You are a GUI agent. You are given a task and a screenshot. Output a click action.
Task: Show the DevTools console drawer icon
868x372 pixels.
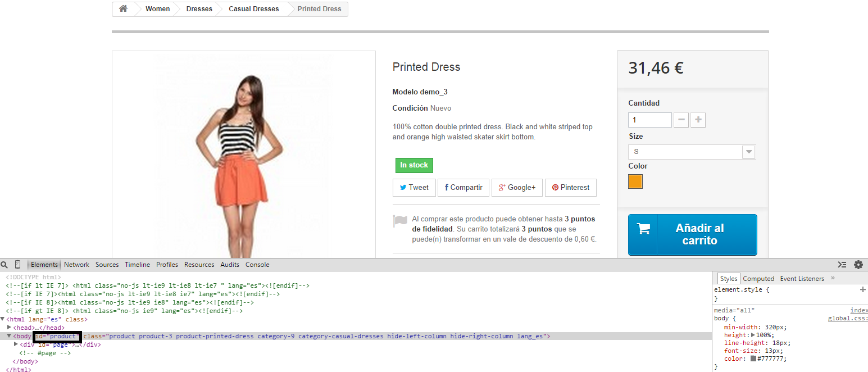click(x=842, y=265)
